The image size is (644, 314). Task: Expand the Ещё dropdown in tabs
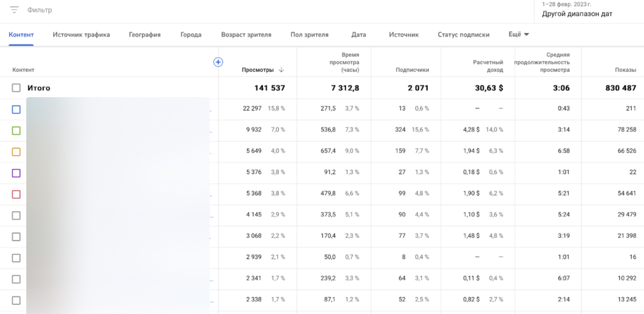519,34
